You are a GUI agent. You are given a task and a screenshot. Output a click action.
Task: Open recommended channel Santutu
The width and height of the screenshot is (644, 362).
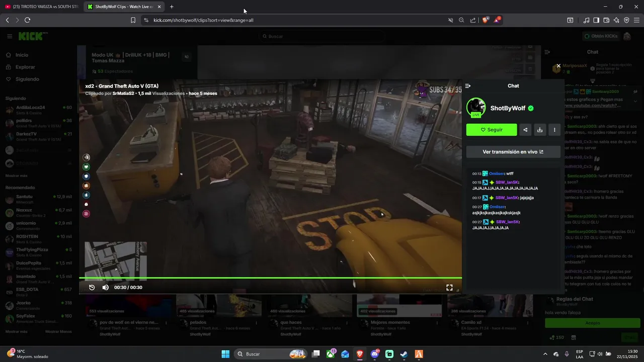[38, 199]
